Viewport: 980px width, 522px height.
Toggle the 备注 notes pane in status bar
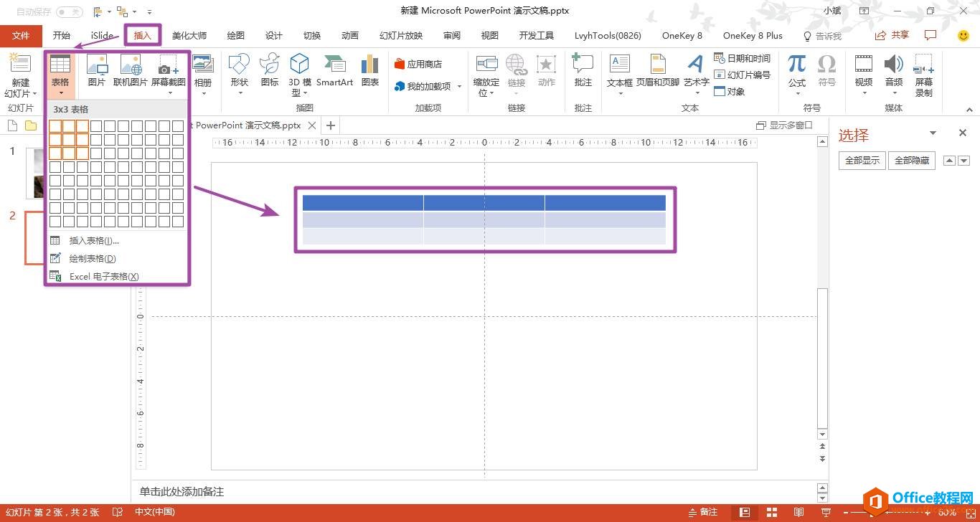[x=703, y=512]
